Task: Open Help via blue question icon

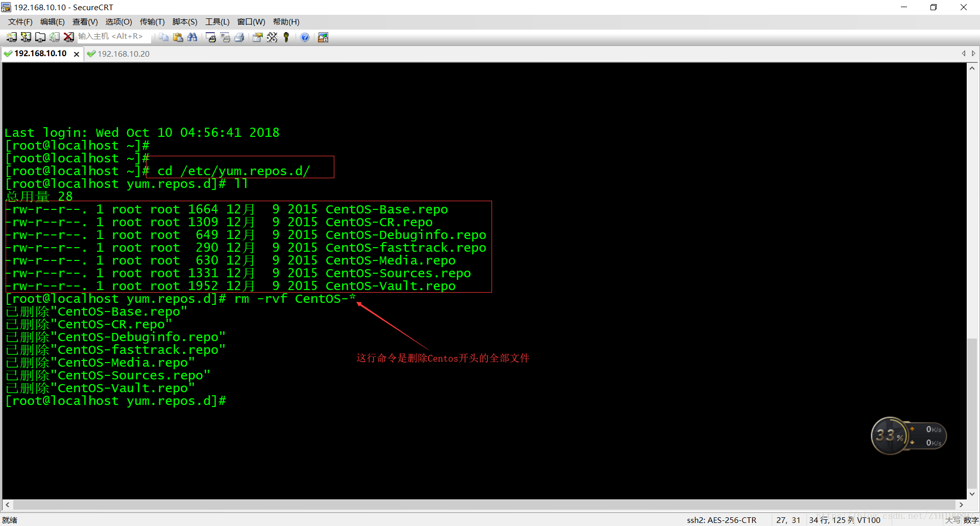Action: (x=305, y=37)
